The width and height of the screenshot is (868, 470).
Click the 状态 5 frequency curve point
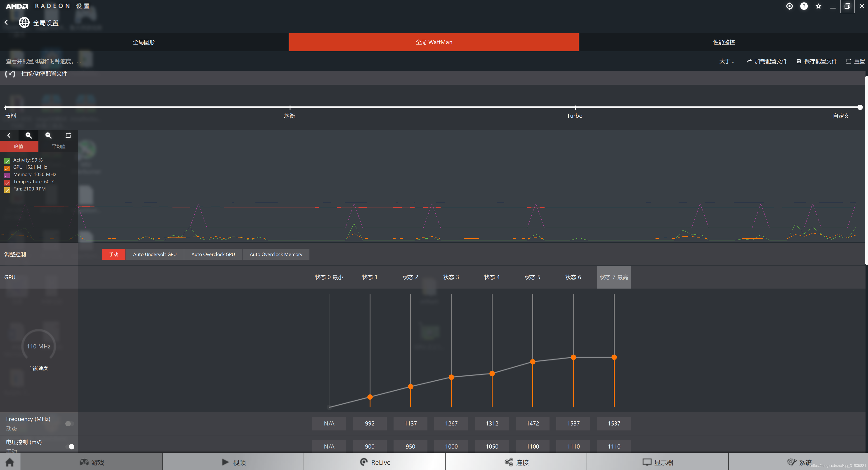(x=533, y=362)
